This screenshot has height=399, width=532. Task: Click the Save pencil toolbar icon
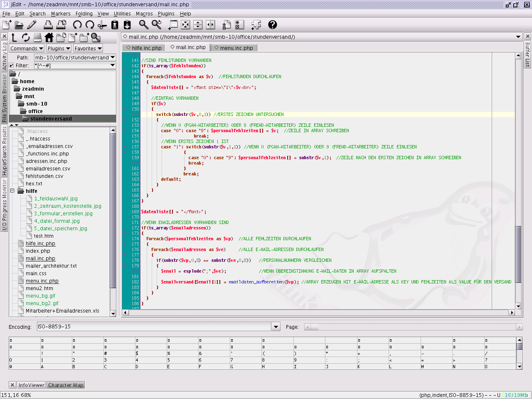coord(32,25)
